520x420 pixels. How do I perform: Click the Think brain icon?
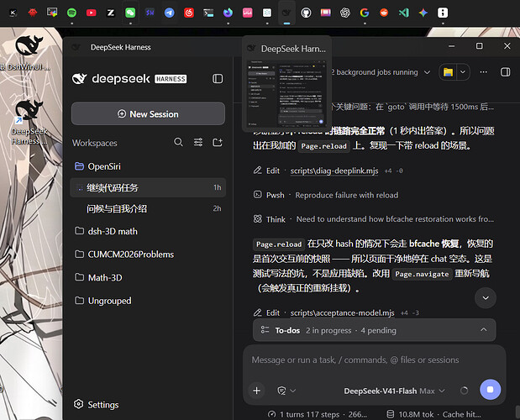[x=258, y=218]
